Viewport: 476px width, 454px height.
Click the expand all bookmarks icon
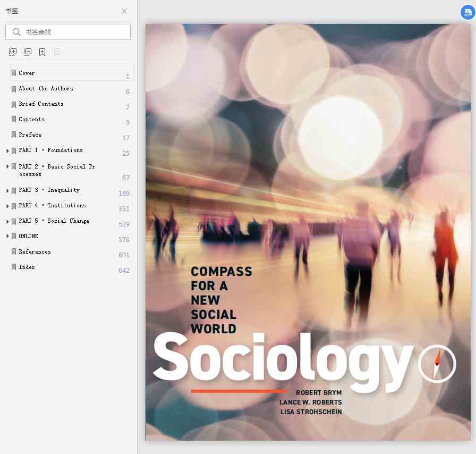[13, 52]
